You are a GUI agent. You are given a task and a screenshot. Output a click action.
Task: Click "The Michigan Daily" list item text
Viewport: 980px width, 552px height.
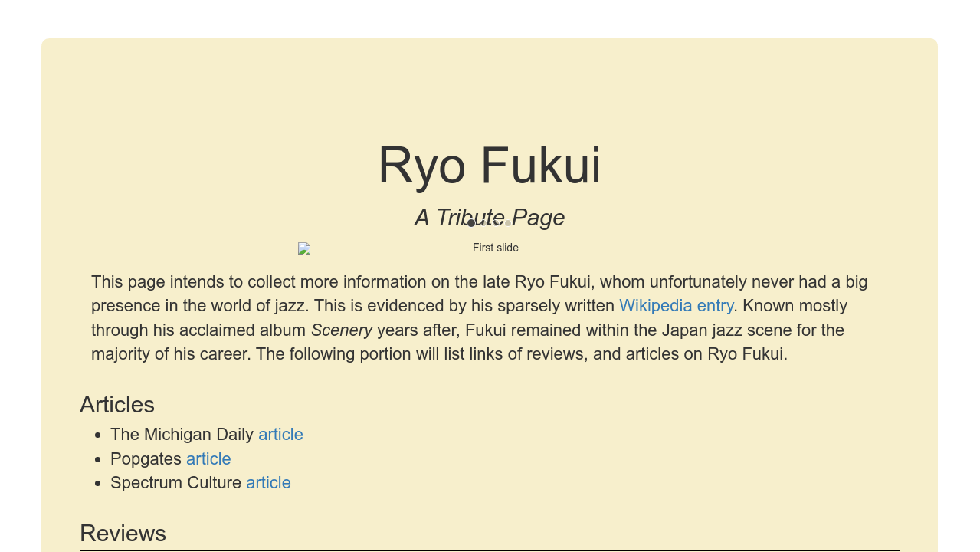coord(182,435)
